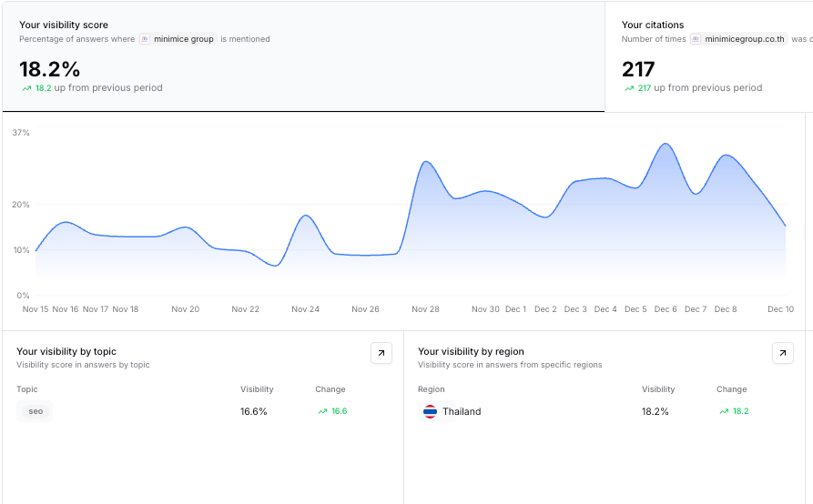
Task: Select the Thailand region row label
Action: [462, 411]
